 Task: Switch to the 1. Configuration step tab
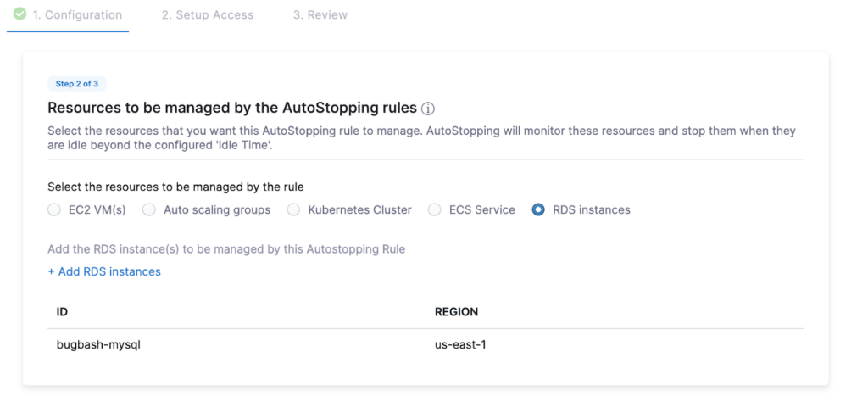tap(77, 15)
